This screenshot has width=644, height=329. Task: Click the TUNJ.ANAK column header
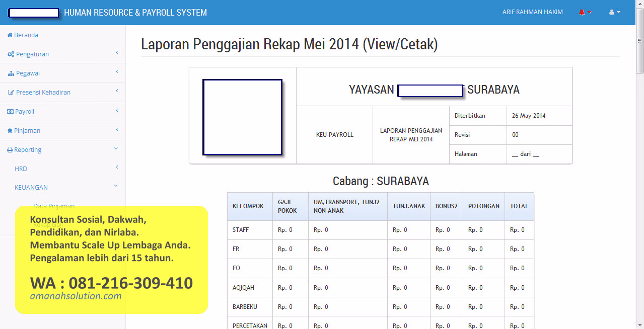pyautogui.click(x=408, y=206)
